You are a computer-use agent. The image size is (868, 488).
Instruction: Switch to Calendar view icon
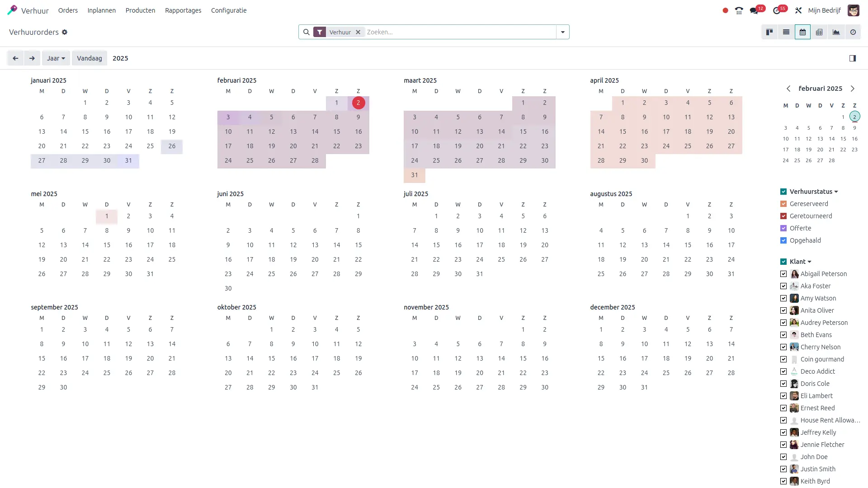802,32
